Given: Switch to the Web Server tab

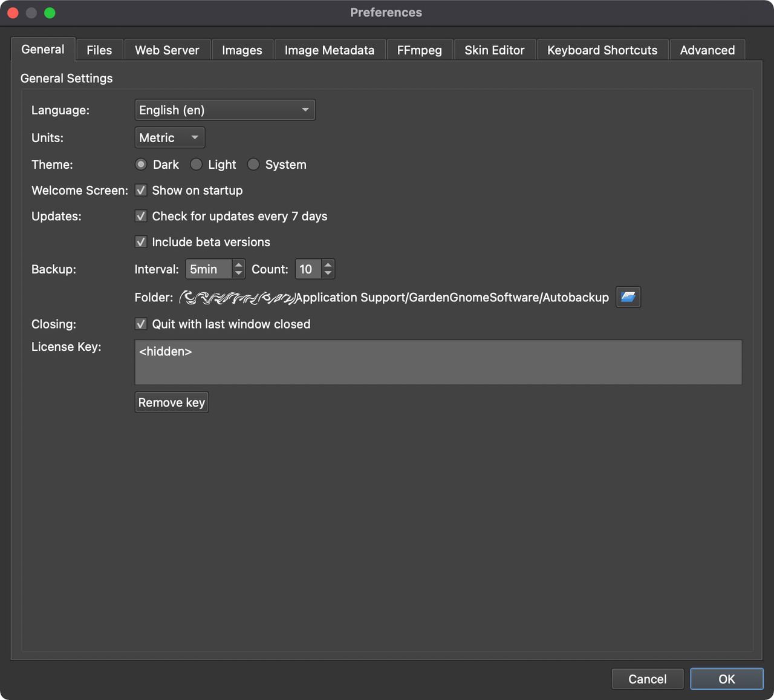Looking at the screenshot, I should (x=167, y=50).
